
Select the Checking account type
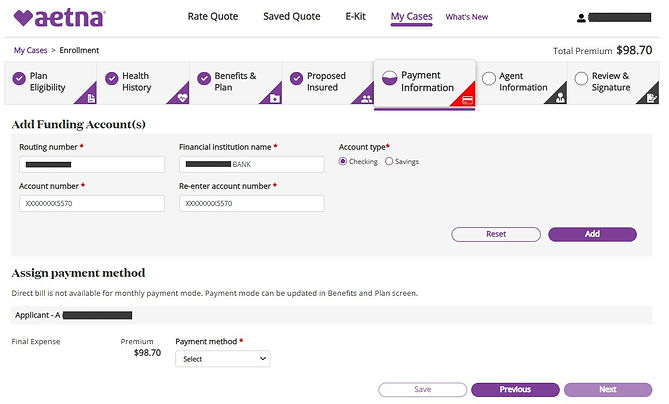point(343,161)
